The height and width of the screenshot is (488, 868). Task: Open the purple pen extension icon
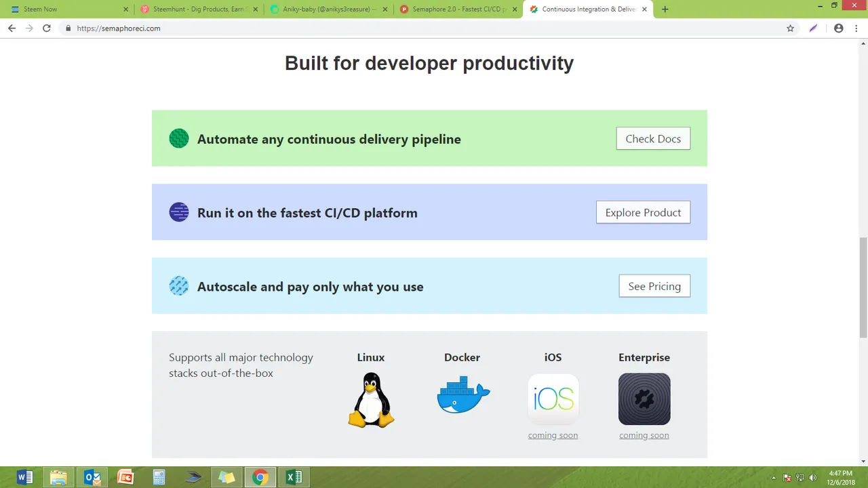[x=814, y=28]
